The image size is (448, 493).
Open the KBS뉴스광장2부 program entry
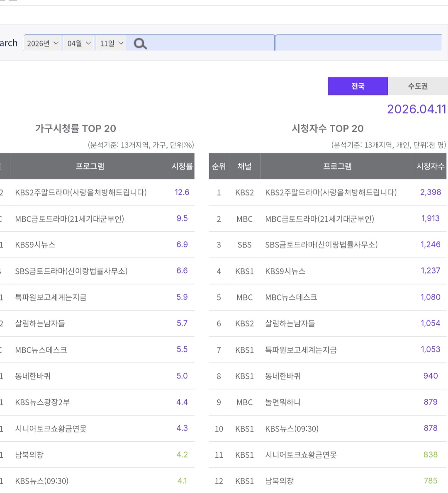tap(42, 402)
